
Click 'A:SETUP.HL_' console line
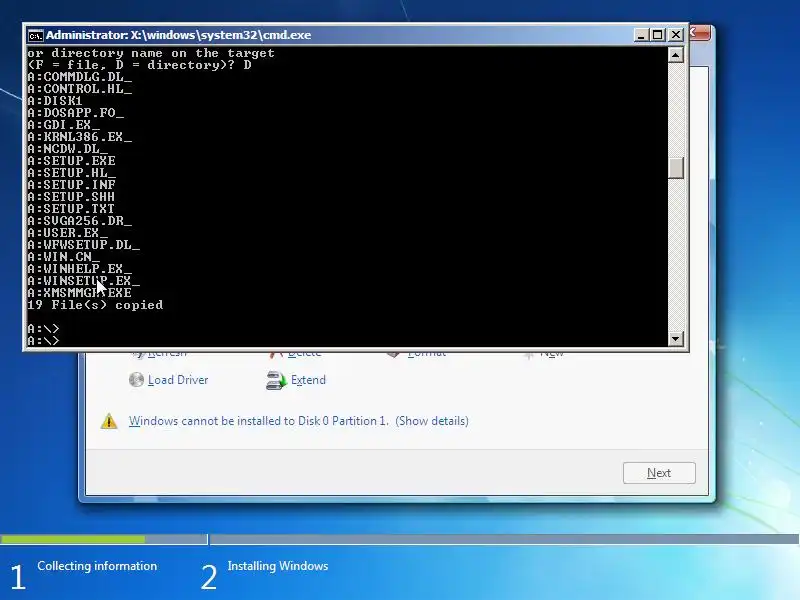[71, 173]
